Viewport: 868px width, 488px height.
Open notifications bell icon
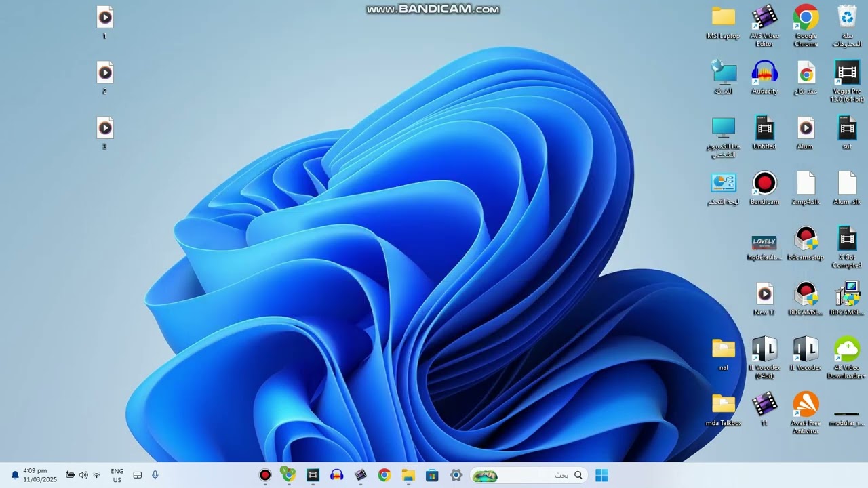[15, 475]
